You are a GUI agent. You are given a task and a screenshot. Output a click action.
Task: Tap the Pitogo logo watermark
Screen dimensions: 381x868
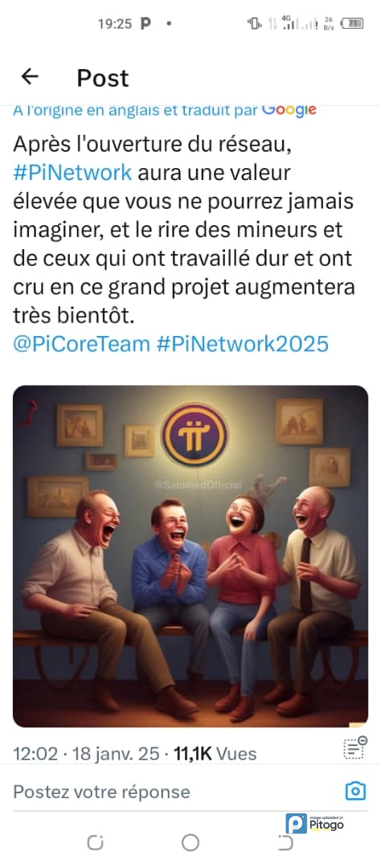tap(314, 824)
